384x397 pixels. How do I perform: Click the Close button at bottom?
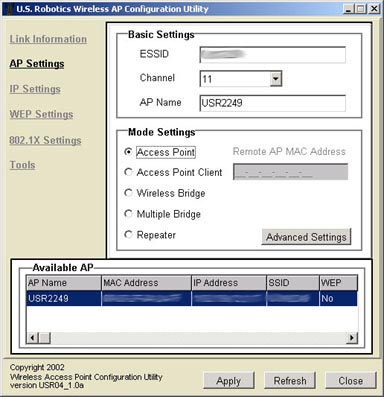[x=350, y=381]
